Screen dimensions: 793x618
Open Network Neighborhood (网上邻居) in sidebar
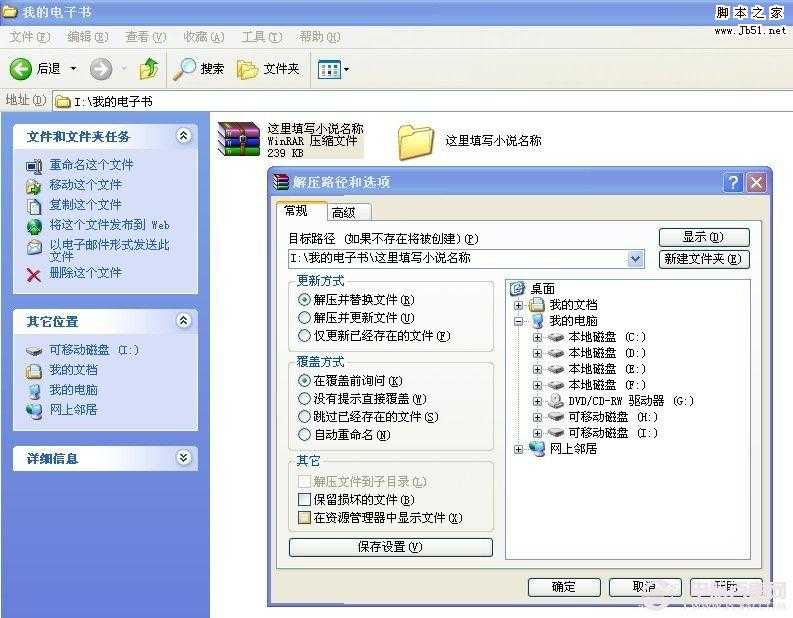pos(73,410)
